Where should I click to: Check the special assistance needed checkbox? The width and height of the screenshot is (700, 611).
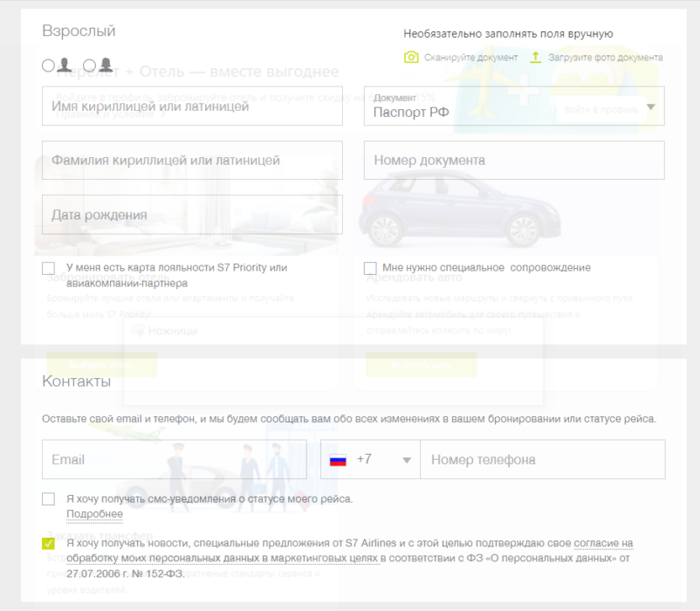tap(370, 268)
